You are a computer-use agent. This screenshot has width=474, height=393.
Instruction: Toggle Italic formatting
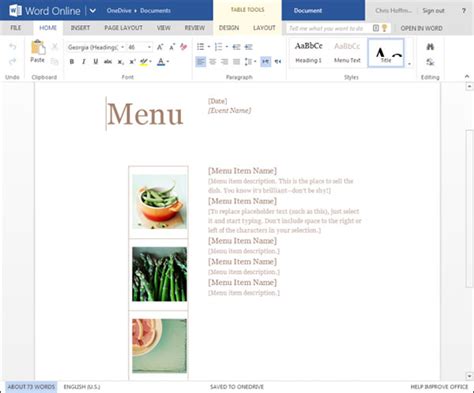pyautogui.click(x=84, y=62)
